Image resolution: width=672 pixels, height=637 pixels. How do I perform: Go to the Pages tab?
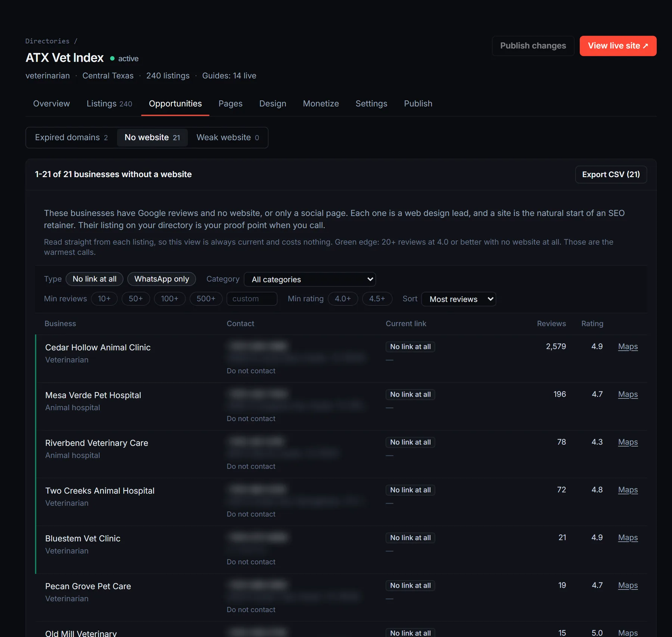click(x=230, y=104)
